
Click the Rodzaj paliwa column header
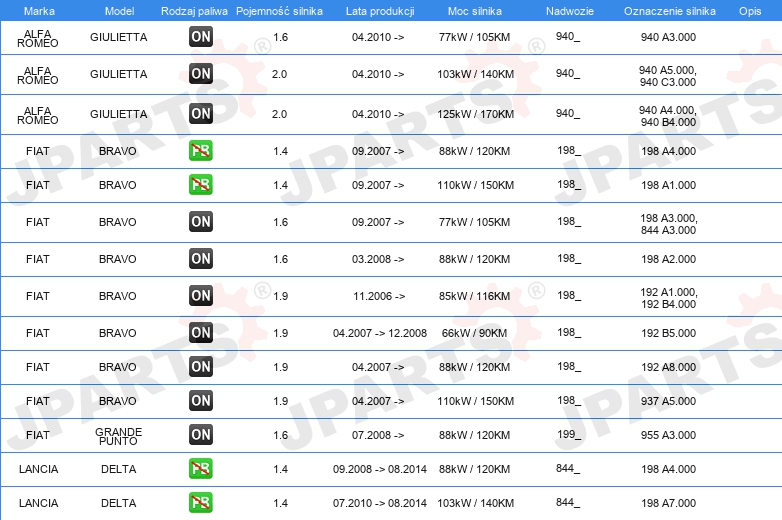tap(194, 11)
